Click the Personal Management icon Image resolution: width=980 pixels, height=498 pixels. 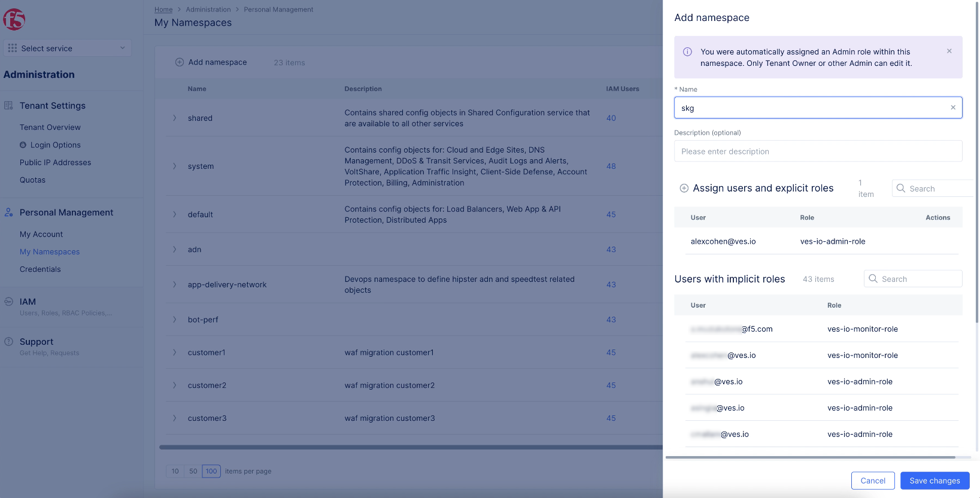9,212
